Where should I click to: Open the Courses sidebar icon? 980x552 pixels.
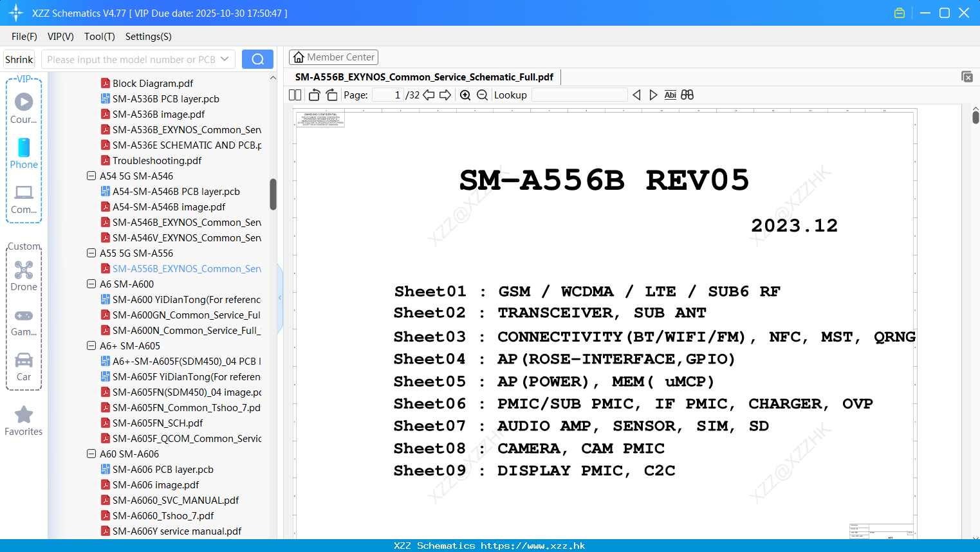click(x=24, y=102)
